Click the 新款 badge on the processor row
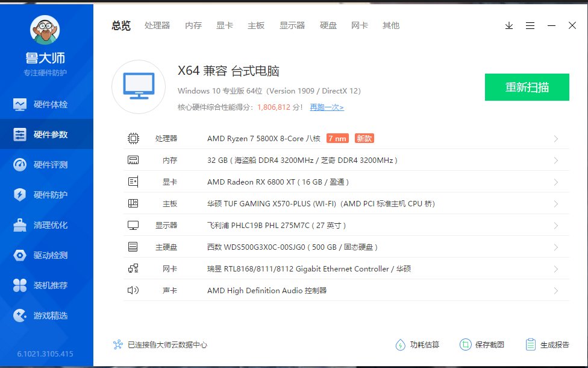The image size is (588, 368). pos(364,139)
